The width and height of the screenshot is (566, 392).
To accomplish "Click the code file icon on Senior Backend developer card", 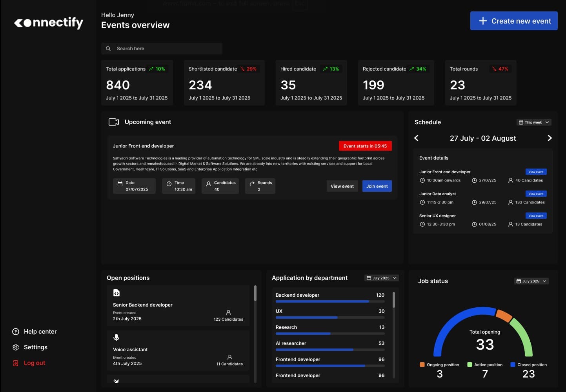I will [116, 293].
